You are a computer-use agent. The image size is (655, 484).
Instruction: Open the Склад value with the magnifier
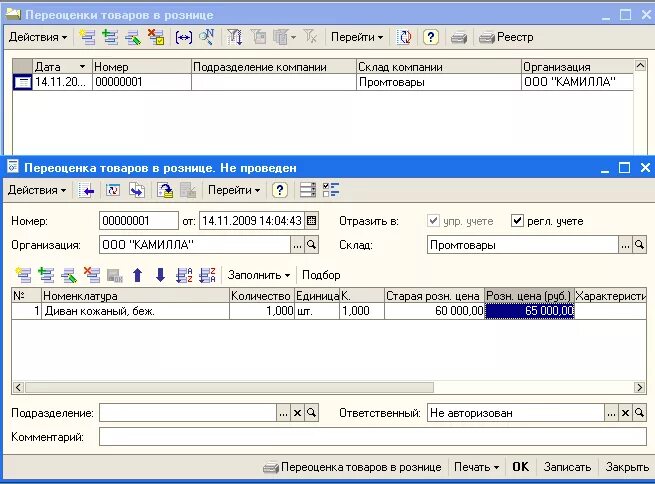coord(639,245)
